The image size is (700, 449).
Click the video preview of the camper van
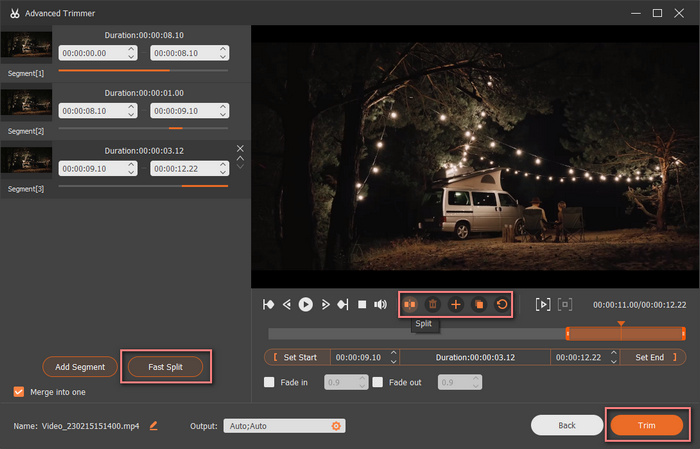pos(475,156)
